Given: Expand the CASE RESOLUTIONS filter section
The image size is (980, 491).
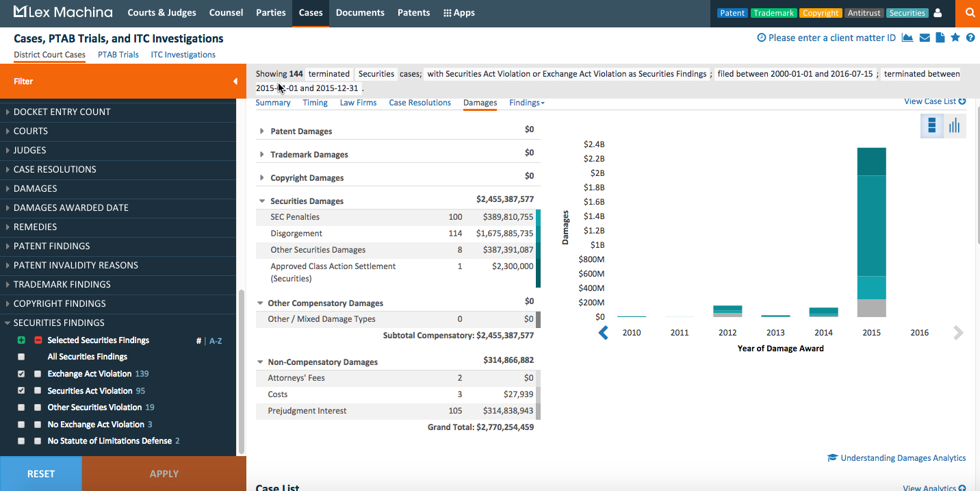Looking at the screenshot, I should click(55, 169).
